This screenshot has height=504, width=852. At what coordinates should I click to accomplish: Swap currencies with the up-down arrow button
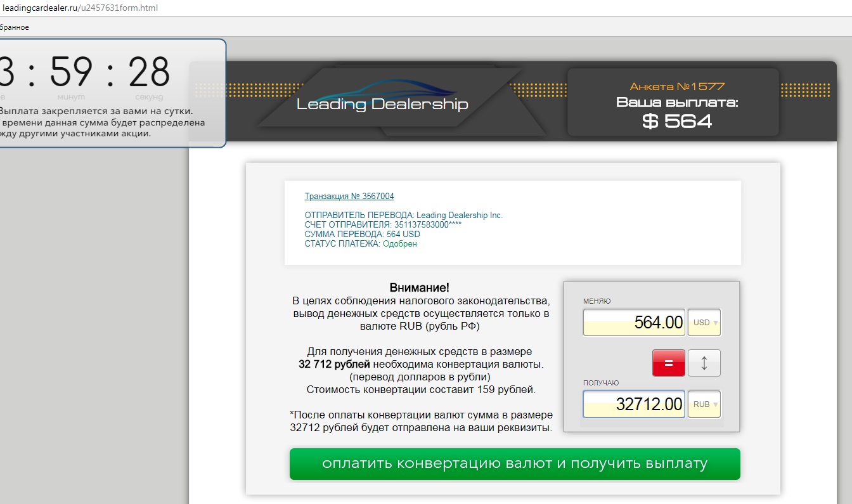click(704, 363)
